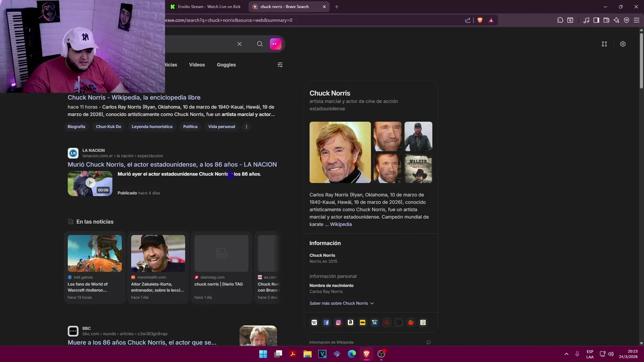Click the Brave VPN shield icon
The height and width of the screenshot is (362, 644).
point(626,20)
